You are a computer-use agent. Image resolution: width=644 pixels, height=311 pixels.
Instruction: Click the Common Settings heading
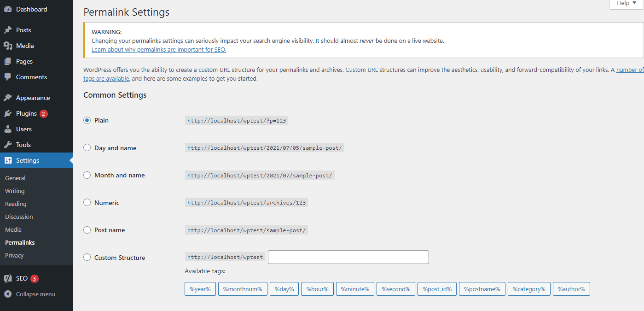(115, 95)
